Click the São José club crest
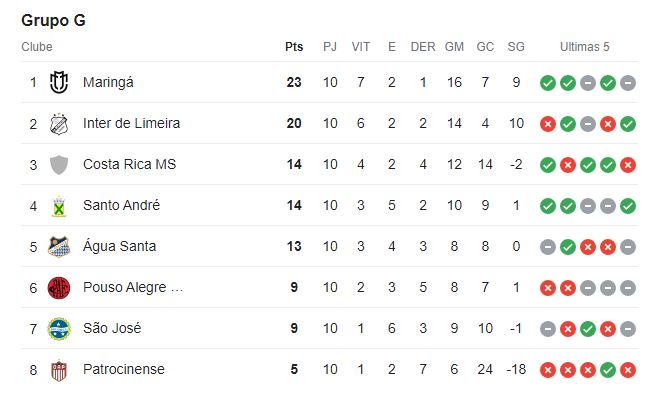This screenshot has width=660, height=402. coord(59,328)
